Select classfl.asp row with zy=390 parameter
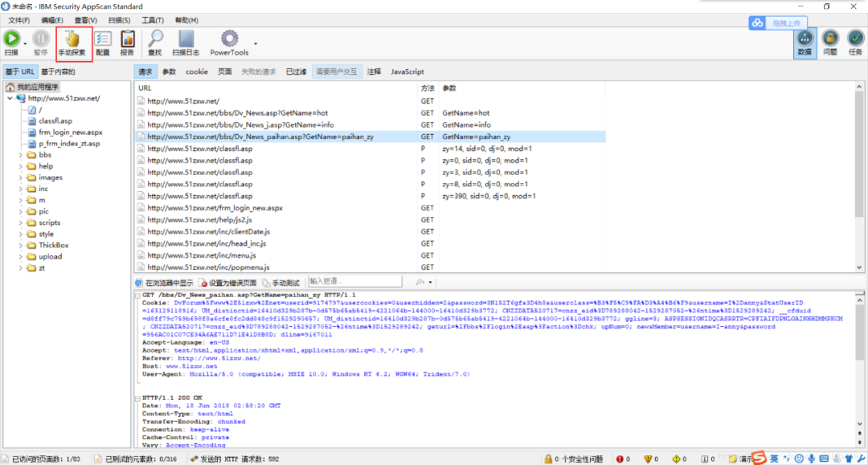Viewport: 868px width, 465px height. pyautogui.click(x=371, y=196)
